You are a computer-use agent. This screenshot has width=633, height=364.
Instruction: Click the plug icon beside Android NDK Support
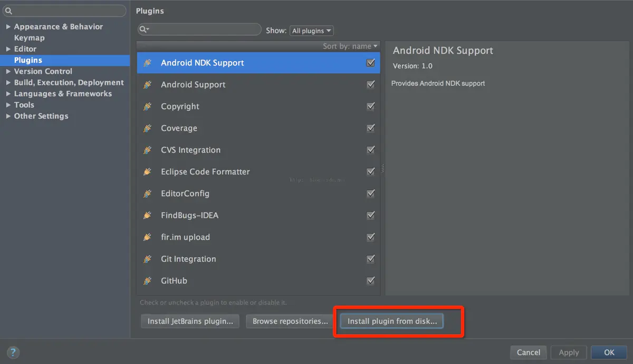point(148,63)
